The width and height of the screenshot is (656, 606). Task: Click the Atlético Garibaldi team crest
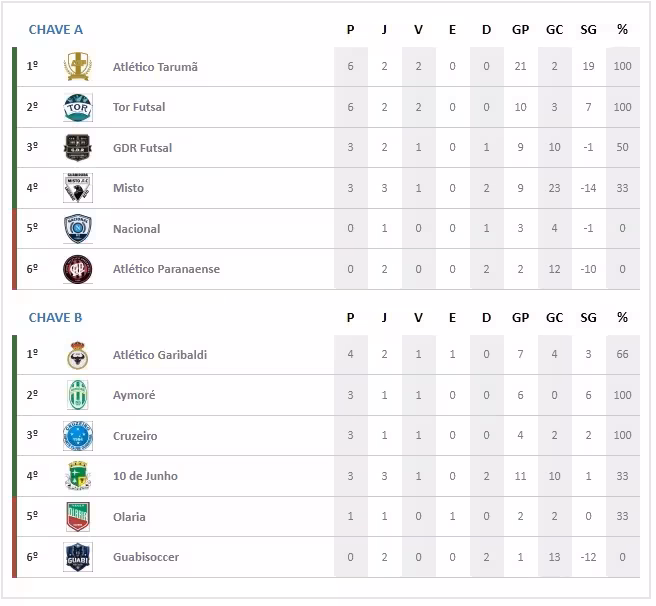[77, 355]
